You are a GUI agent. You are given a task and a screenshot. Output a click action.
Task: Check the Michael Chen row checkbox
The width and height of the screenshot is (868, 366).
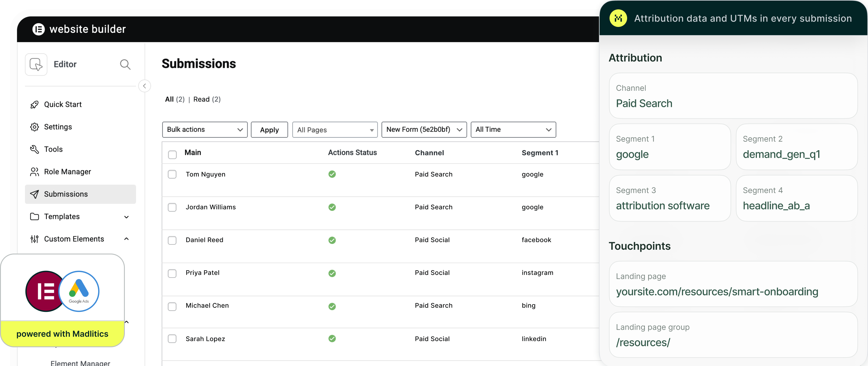pos(172,306)
